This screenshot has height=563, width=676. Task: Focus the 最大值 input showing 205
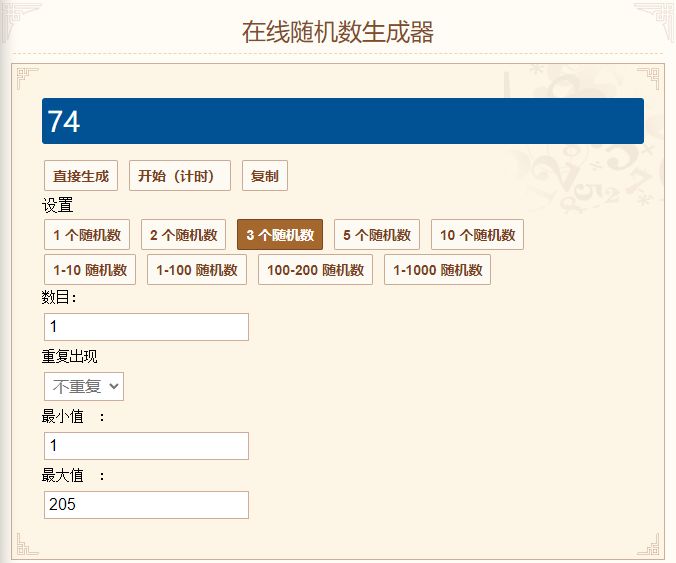[146, 505]
